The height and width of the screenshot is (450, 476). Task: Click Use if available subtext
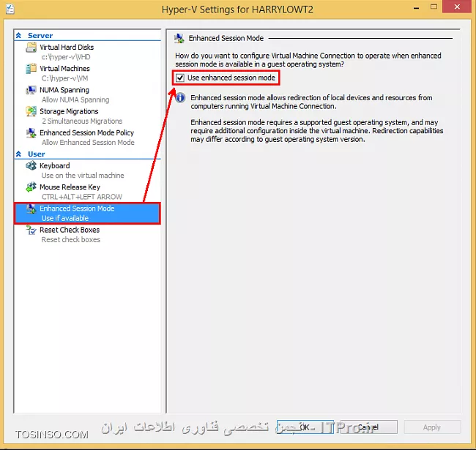[x=65, y=218]
